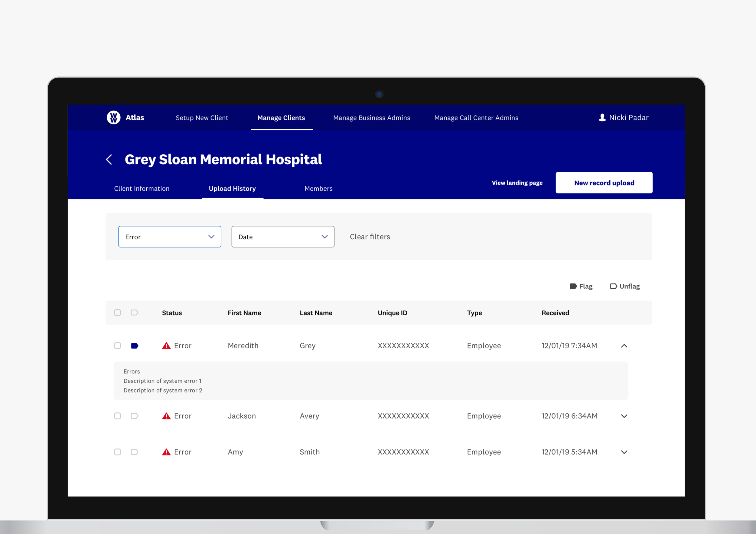Expand Amy Smith's row details

[x=624, y=452]
